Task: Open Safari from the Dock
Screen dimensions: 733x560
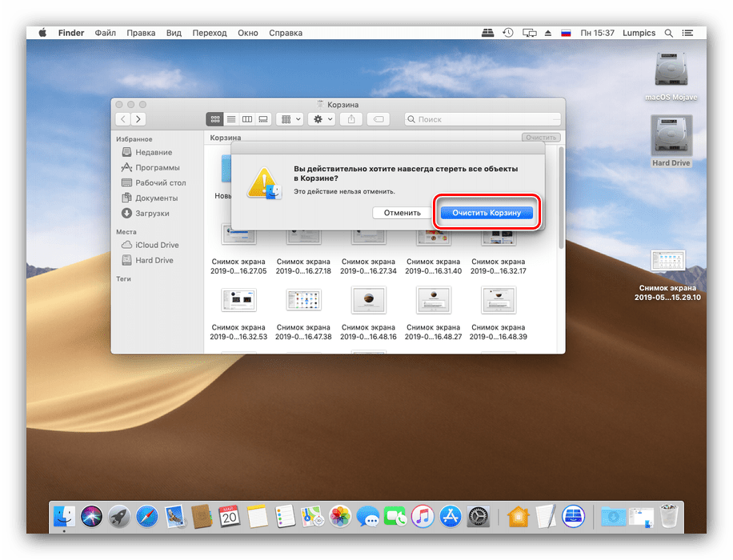Action: click(146, 516)
